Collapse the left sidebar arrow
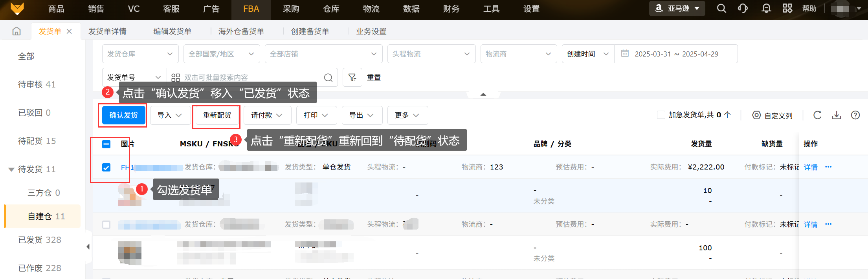 point(88,246)
